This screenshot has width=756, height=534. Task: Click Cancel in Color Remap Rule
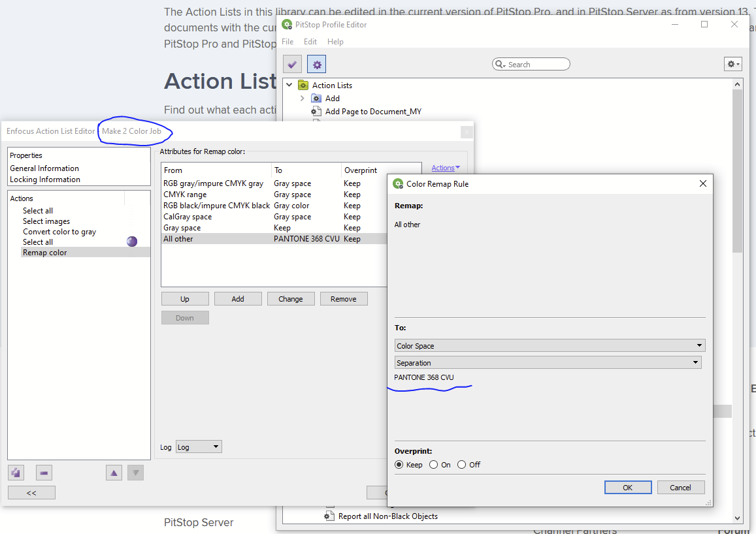(x=680, y=487)
